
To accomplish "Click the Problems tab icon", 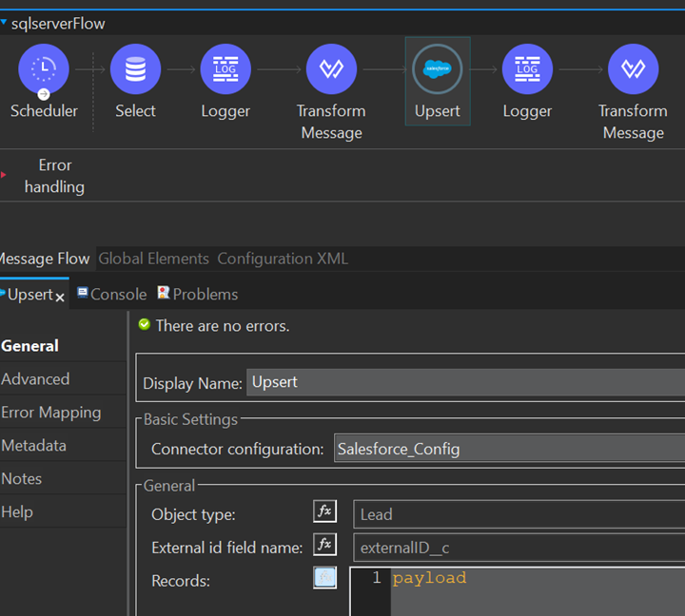I will (x=164, y=293).
